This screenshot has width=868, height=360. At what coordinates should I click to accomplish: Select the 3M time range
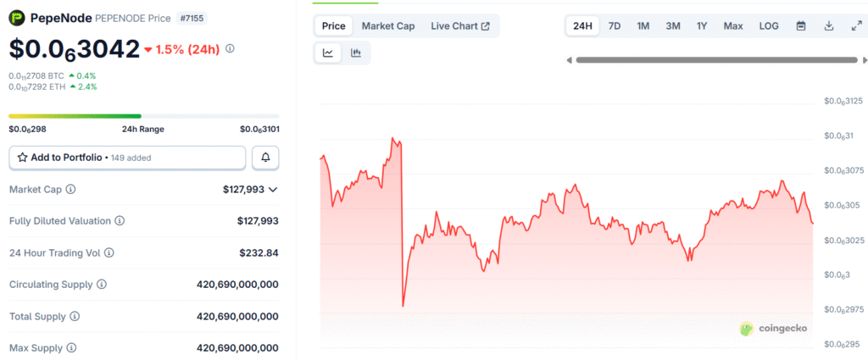click(672, 26)
